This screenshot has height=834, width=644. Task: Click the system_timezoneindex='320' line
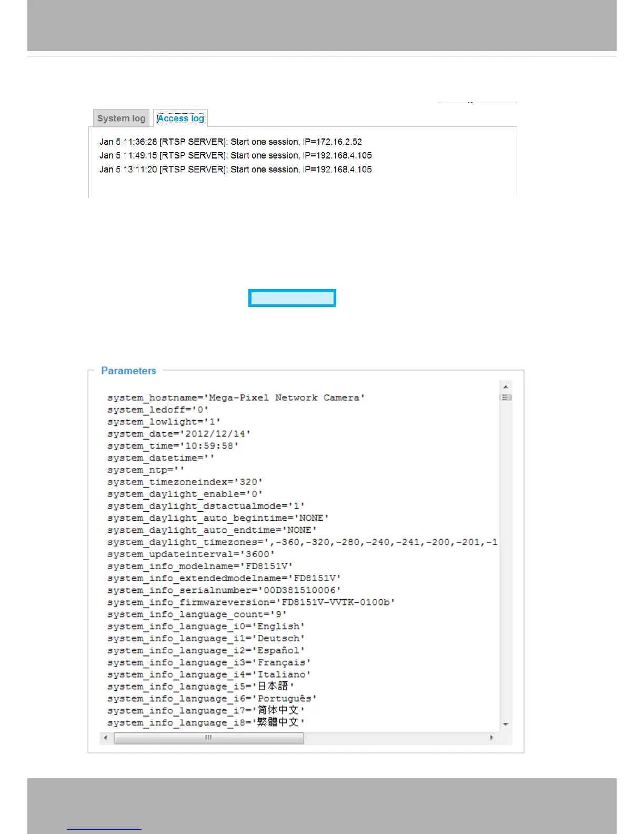point(185,482)
